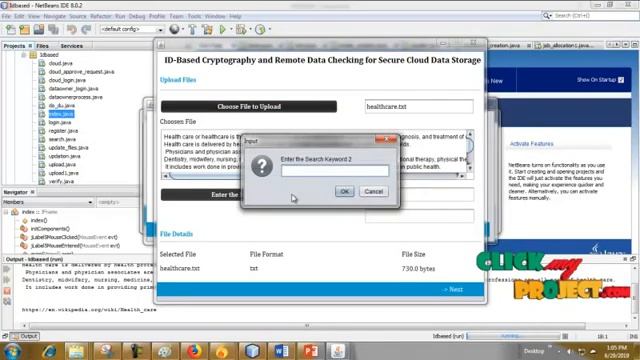This screenshot has width=640, height=360.
Task: Click the Output panel horizontal scrollbar
Action: click(307, 326)
